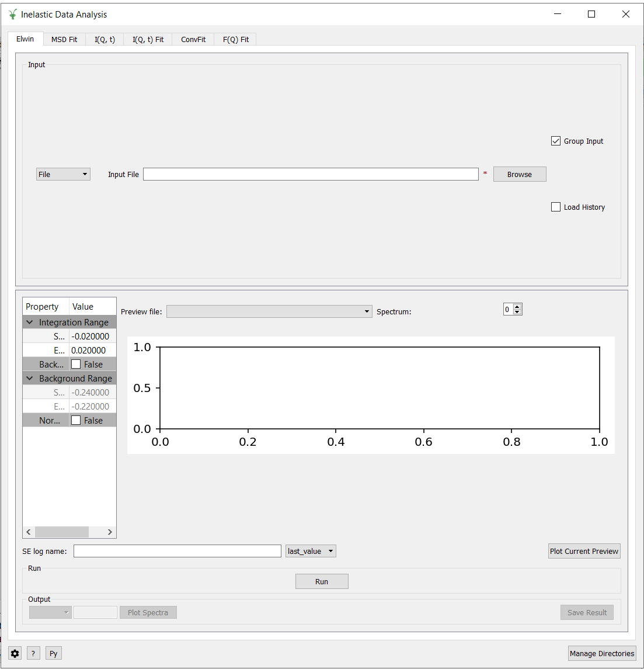Click the SE log name text field

pyautogui.click(x=177, y=551)
